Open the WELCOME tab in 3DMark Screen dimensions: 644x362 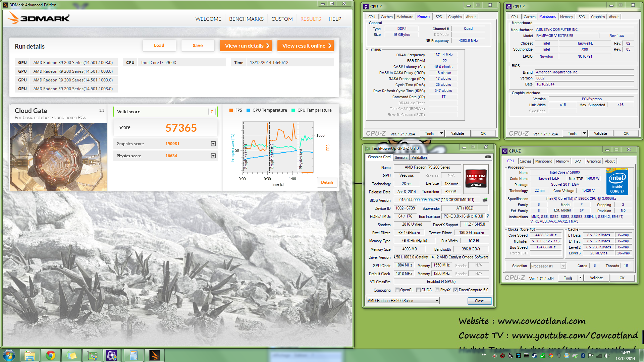(208, 19)
